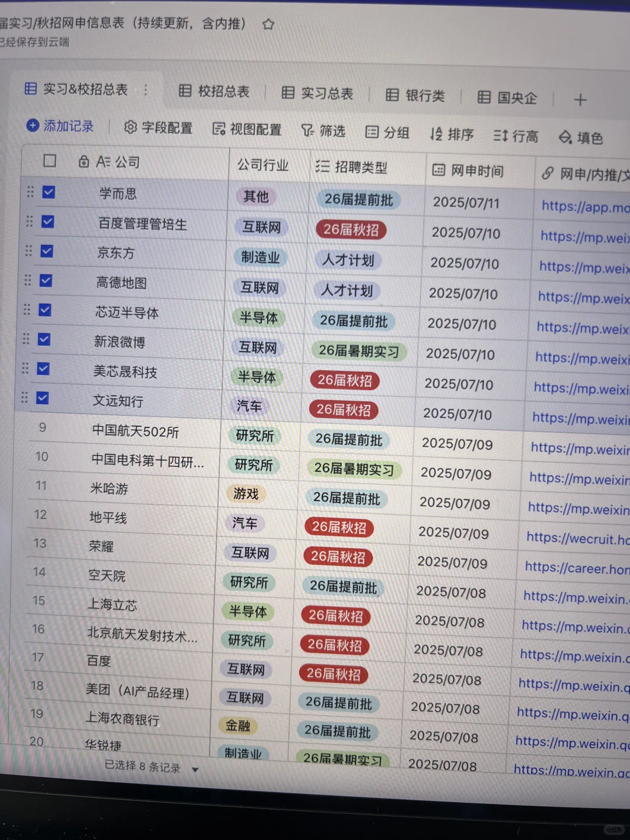Click the 公司行业 column header
Image resolution: width=630 pixels, height=840 pixels.
[x=262, y=165]
